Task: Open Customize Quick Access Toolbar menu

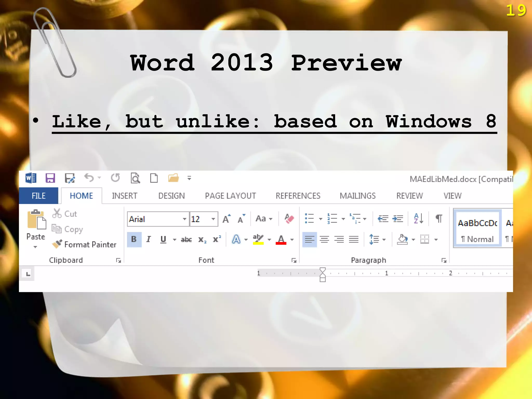Action: pyautogui.click(x=189, y=178)
